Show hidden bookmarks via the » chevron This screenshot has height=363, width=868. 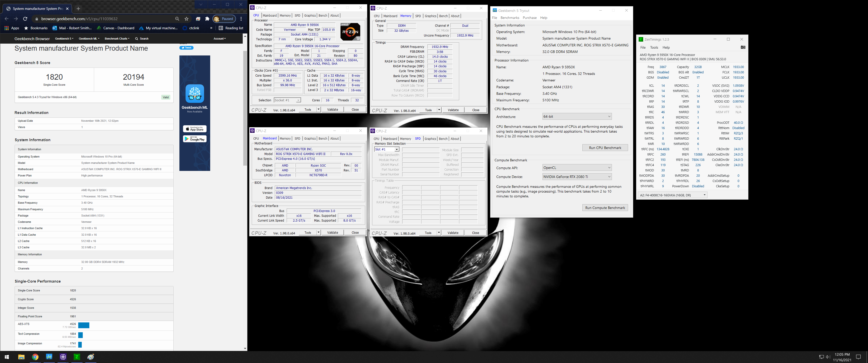coord(211,28)
